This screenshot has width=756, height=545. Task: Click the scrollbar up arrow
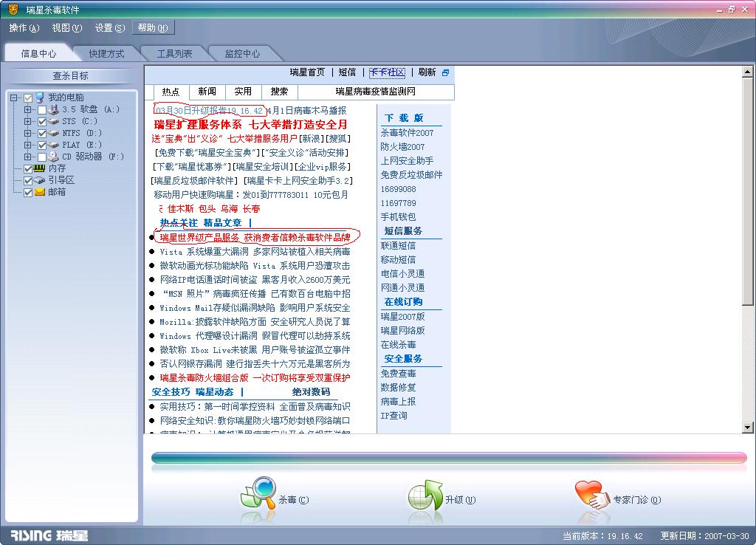[747, 72]
